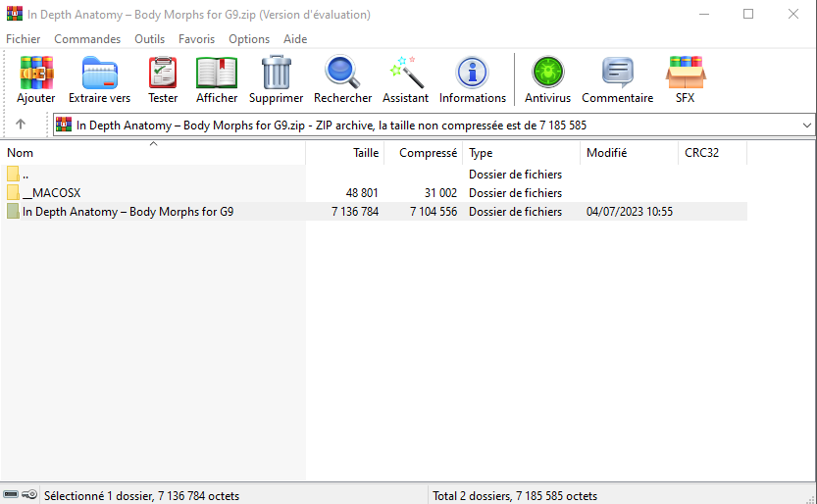This screenshot has width=817, height=504.
Task: Click the key icon in status bar
Action: (29, 494)
